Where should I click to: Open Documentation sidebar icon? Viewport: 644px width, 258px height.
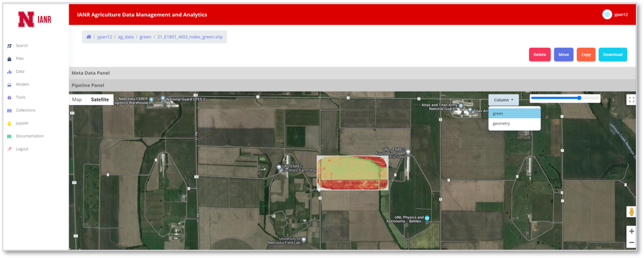(9, 136)
